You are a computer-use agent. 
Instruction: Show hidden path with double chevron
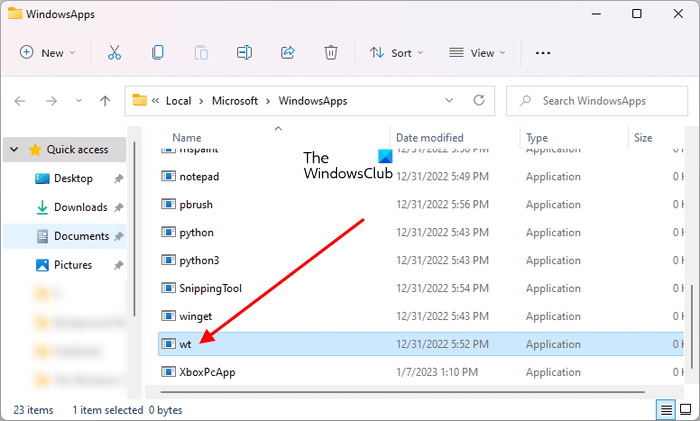point(155,101)
